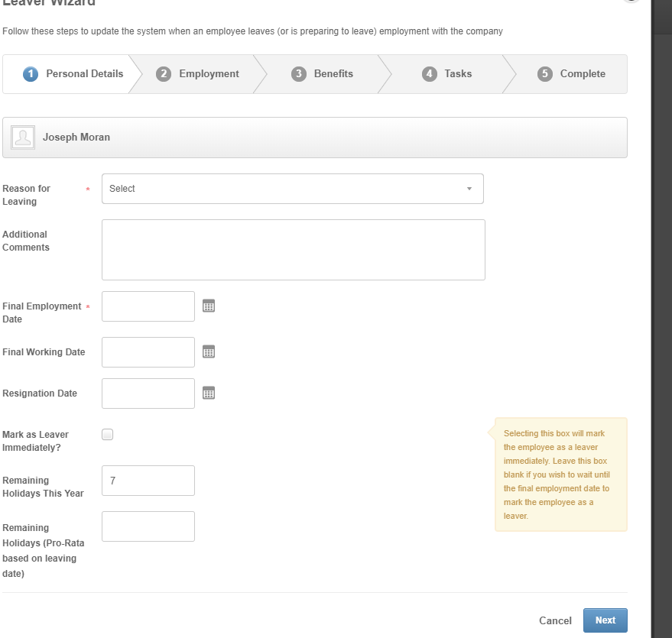Cancel the Leaver Wizard
The height and width of the screenshot is (638, 672).
pyautogui.click(x=555, y=620)
